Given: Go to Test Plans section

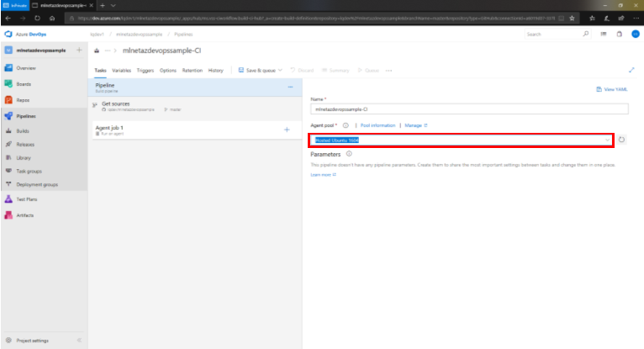Looking at the screenshot, I should (26, 198).
